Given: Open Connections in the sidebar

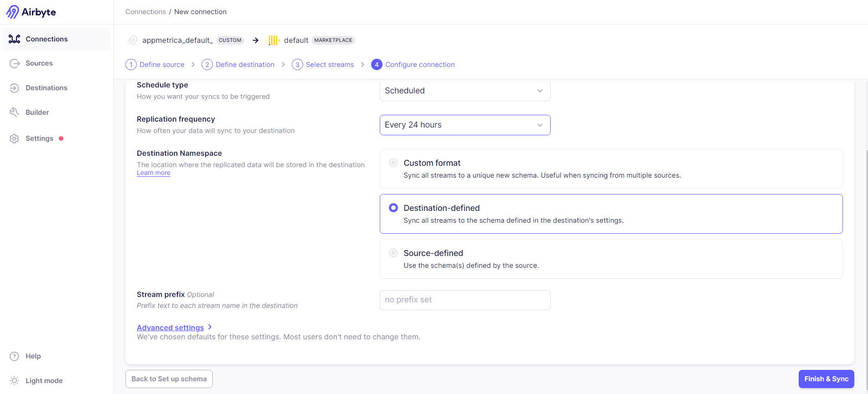Looking at the screenshot, I should point(57,39).
